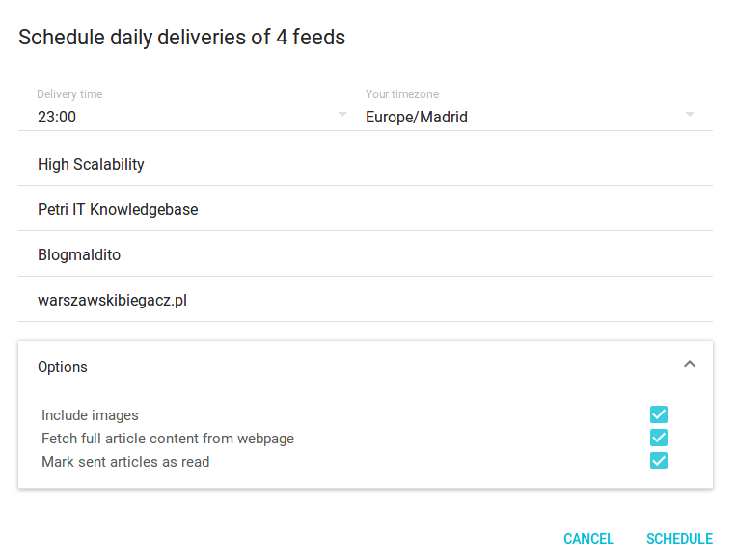Click the Your timezone field label

pyautogui.click(x=402, y=94)
